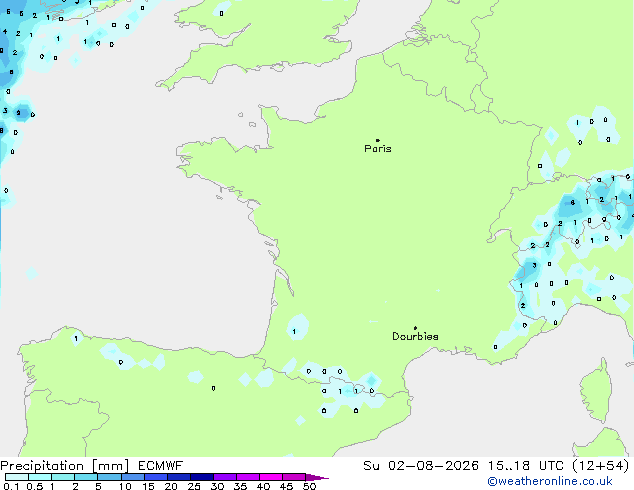Click the legend value "20"
Viewport: 634px width, 490px height.
click(171, 486)
